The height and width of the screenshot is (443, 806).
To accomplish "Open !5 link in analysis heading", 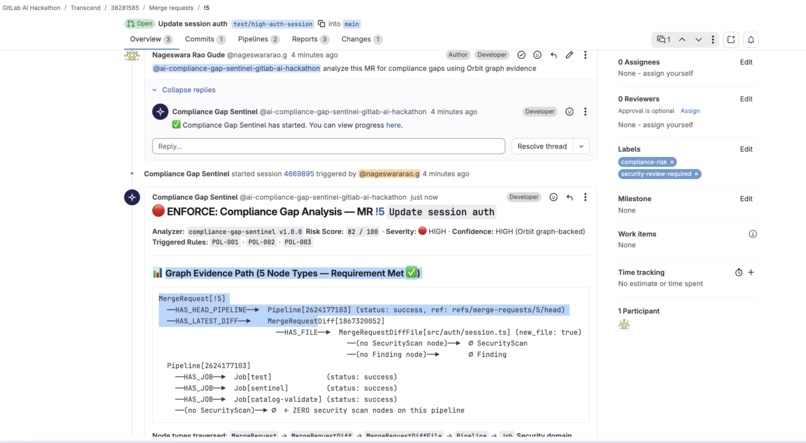I will click(379, 212).
